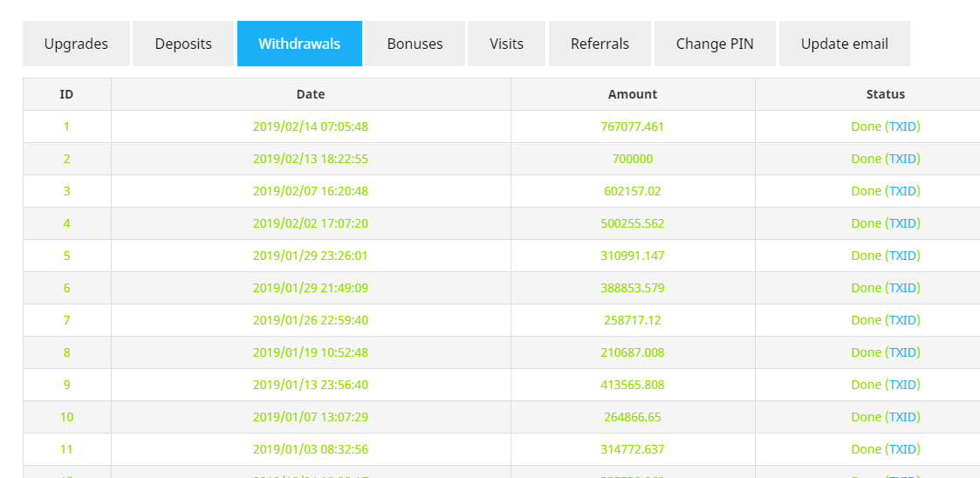The width and height of the screenshot is (980, 478).
Task: Open the Upgrades tab
Action: [76, 44]
